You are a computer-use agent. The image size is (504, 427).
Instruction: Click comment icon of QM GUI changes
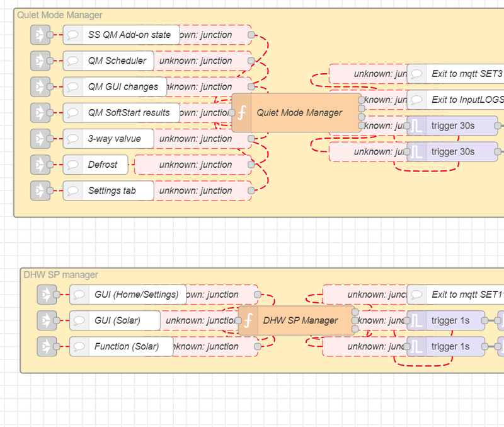point(73,87)
